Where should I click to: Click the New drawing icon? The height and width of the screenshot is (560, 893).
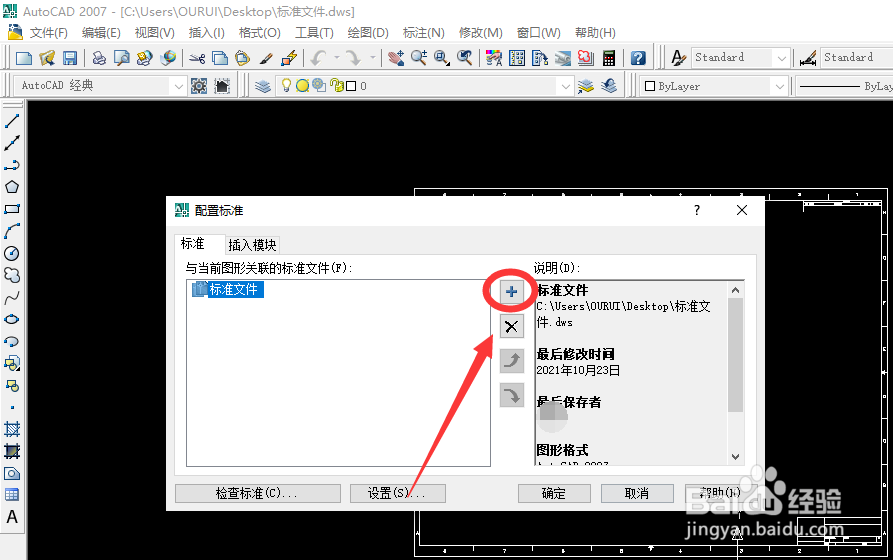[x=24, y=58]
